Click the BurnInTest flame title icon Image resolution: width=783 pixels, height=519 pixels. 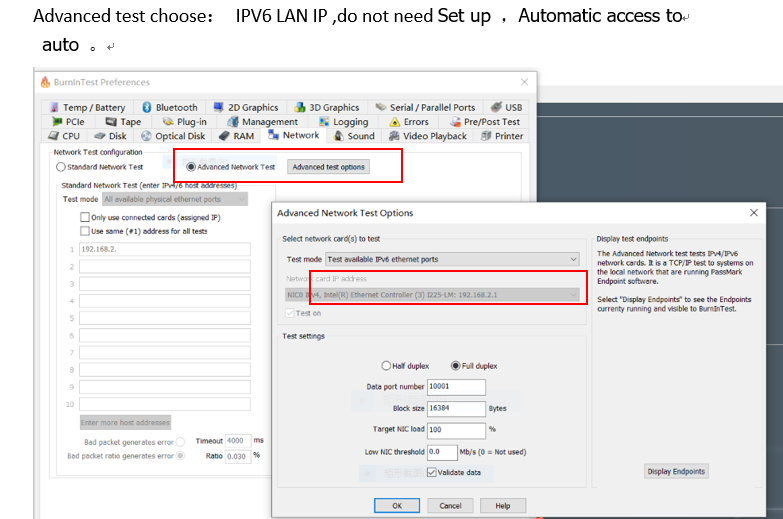pos(45,82)
